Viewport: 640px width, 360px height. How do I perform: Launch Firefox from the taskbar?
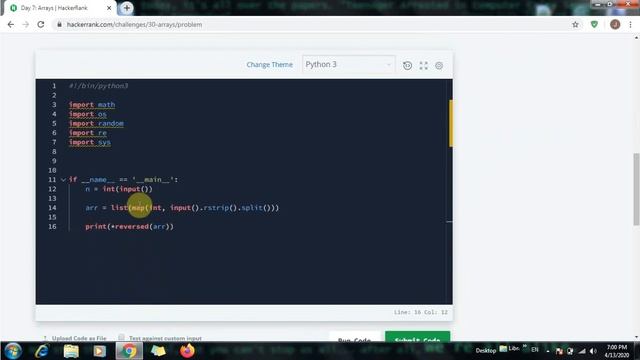pos(187,351)
